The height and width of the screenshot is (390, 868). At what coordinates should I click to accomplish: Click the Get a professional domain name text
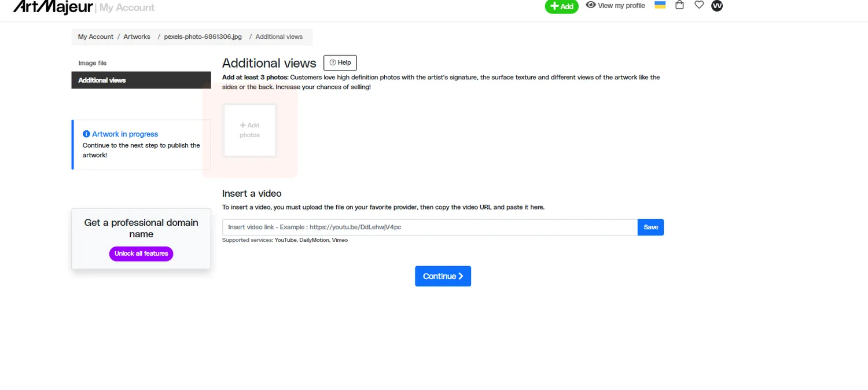pyautogui.click(x=141, y=229)
